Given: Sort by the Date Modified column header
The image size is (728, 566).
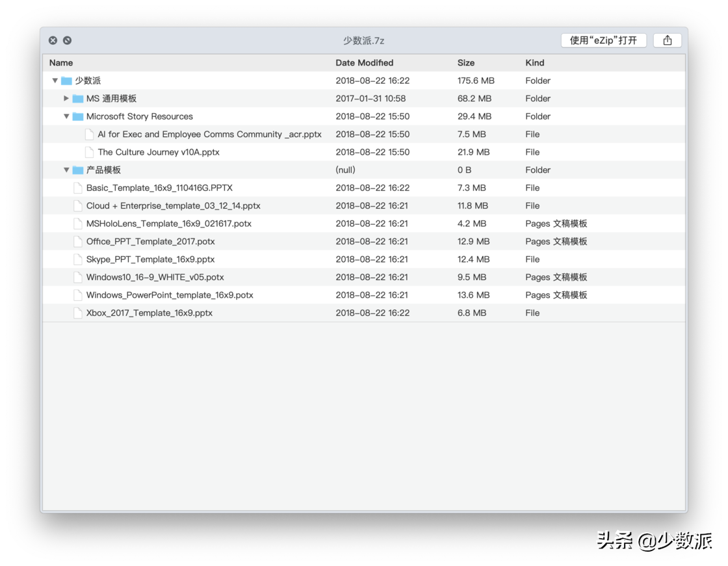Looking at the screenshot, I should tap(364, 62).
